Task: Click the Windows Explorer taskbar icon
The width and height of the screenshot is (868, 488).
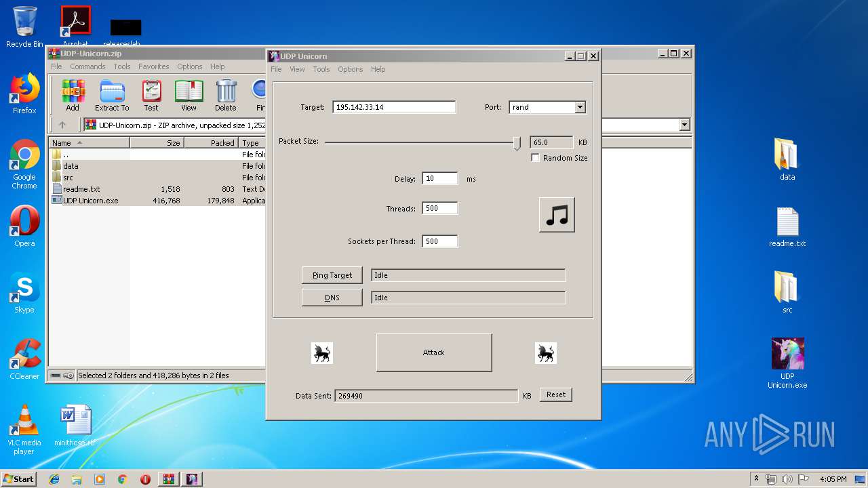Action: click(x=77, y=479)
